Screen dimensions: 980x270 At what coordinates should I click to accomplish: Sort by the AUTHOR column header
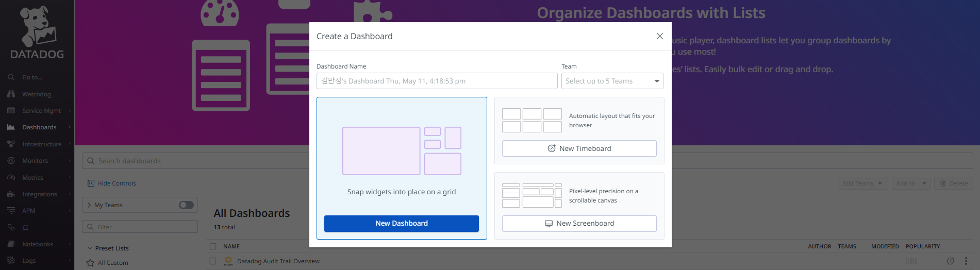coord(820,246)
